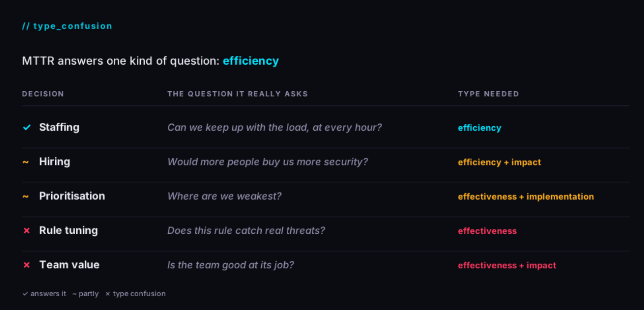Select the DECISION column header
Image resolution: width=644 pixels, height=310 pixels.
point(43,94)
